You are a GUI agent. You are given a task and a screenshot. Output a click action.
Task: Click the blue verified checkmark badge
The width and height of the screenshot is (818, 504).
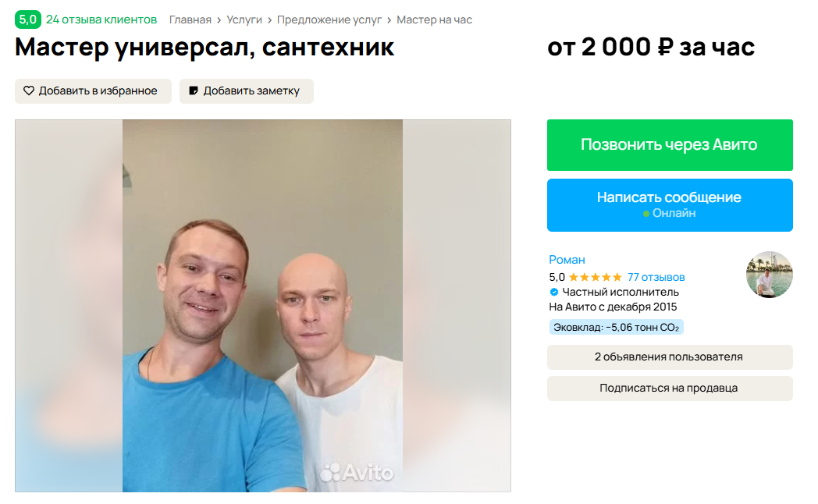[554, 292]
